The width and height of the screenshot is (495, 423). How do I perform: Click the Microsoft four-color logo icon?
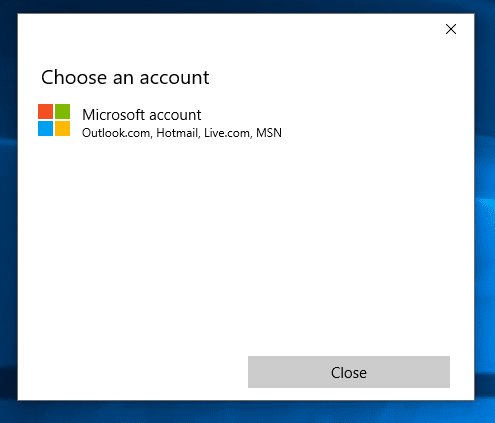[x=54, y=120]
